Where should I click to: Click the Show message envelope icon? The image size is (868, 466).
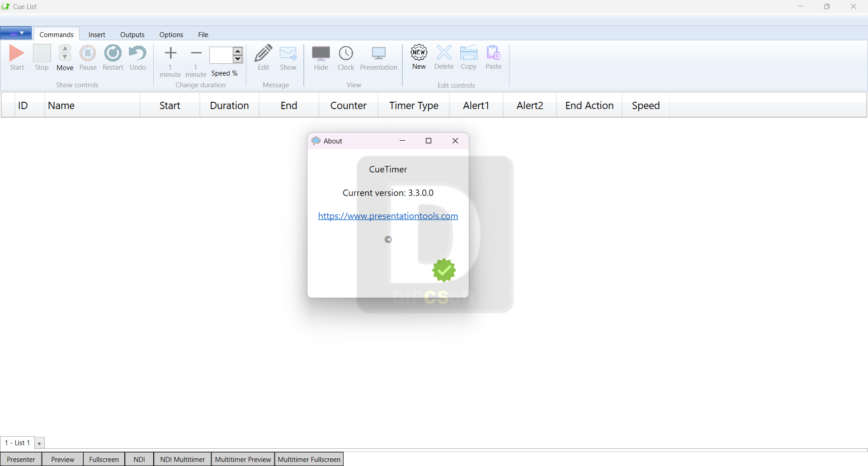(288, 53)
